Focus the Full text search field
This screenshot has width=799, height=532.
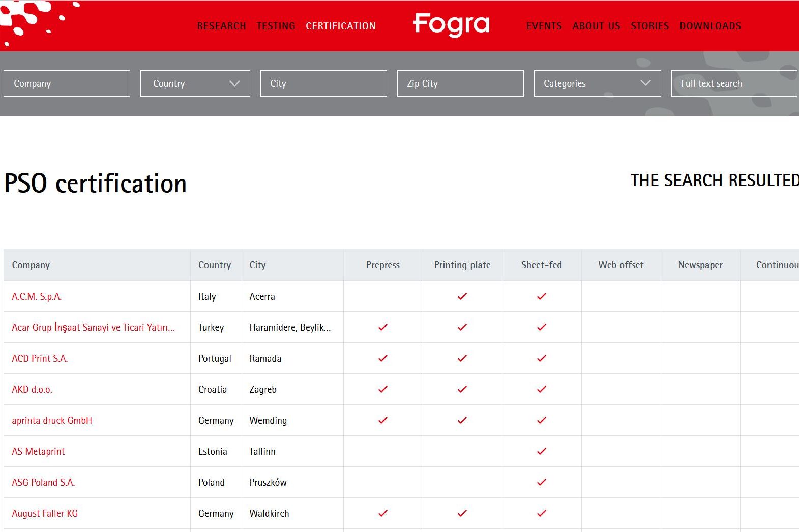pyautogui.click(x=734, y=83)
